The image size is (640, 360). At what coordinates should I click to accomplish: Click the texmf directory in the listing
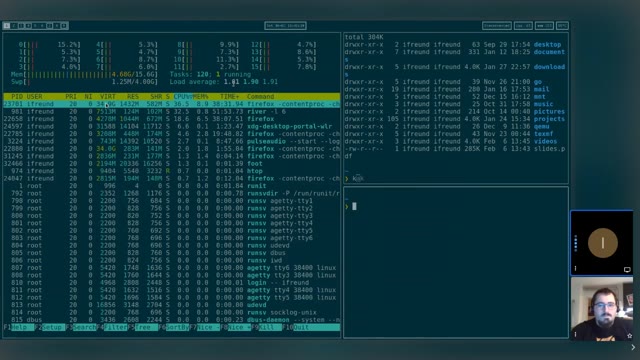[x=544, y=134]
